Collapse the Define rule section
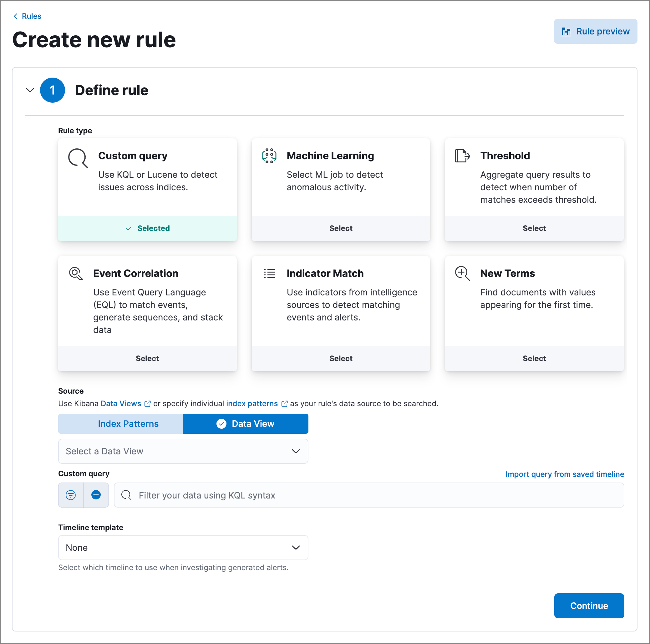The height and width of the screenshot is (644, 650). pyautogui.click(x=30, y=90)
